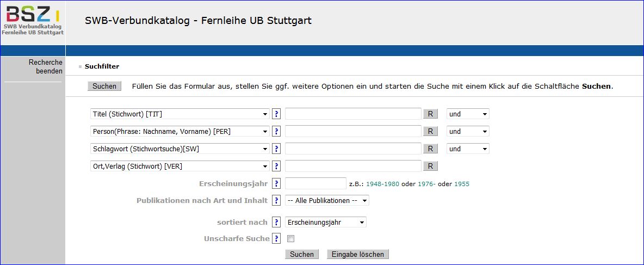
Task: Click the SWB-Verbundkatalog - Fernleihe UB Stuttgart title
Action: (198, 21)
